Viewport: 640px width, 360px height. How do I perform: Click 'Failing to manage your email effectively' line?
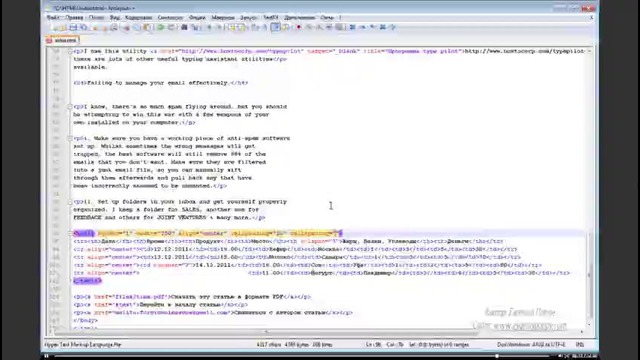[x=161, y=83]
